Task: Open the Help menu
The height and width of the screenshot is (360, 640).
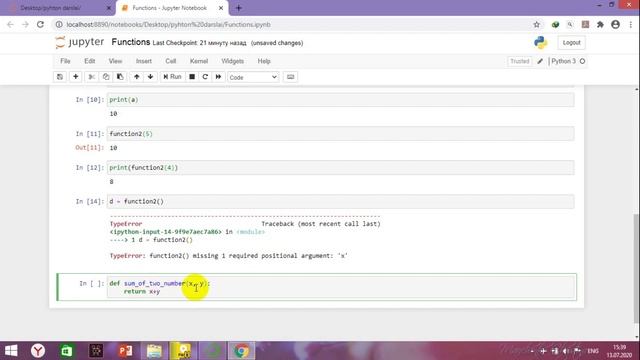Action: [264, 61]
